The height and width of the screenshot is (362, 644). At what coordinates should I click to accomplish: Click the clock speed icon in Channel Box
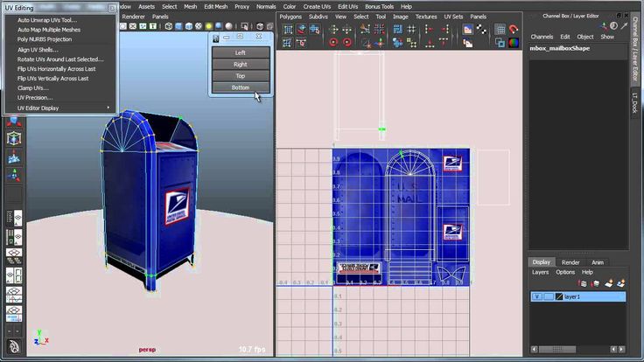(x=613, y=26)
